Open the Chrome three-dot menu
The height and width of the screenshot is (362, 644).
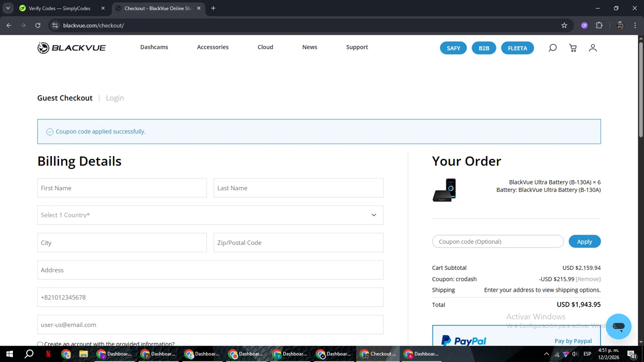[635, 25]
